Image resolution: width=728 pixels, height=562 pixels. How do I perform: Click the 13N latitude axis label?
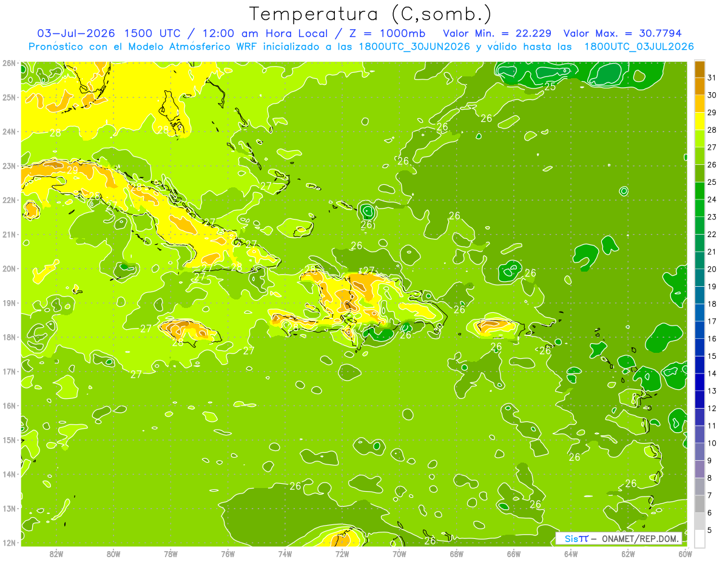pyautogui.click(x=9, y=508)
